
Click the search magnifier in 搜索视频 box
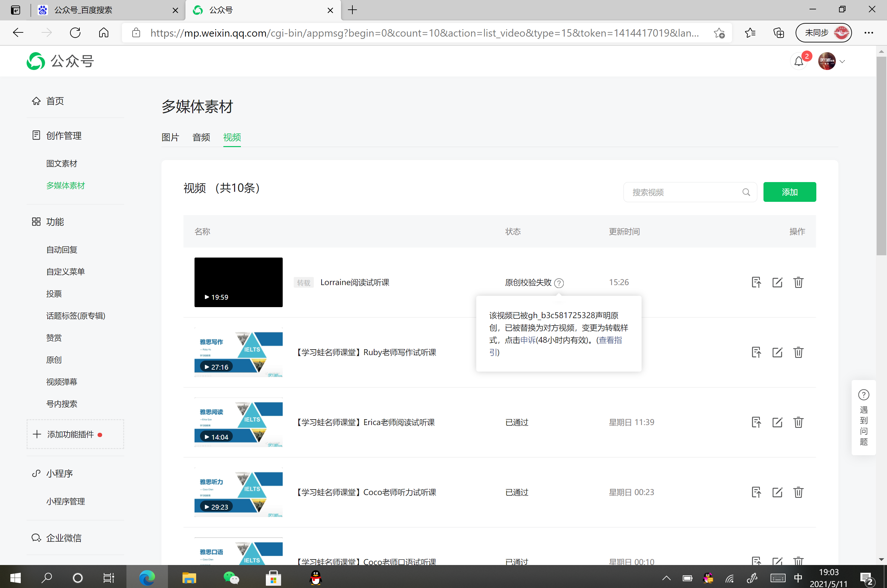click(746, 192)
